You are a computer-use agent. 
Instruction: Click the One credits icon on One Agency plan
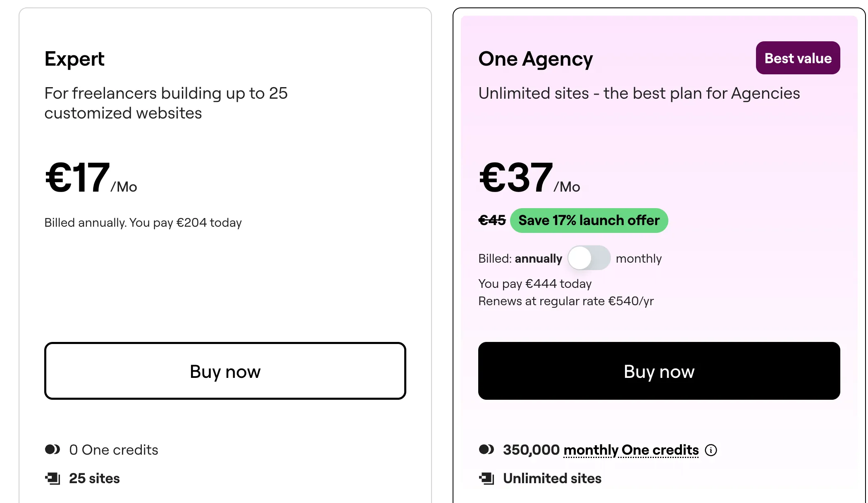486,450
